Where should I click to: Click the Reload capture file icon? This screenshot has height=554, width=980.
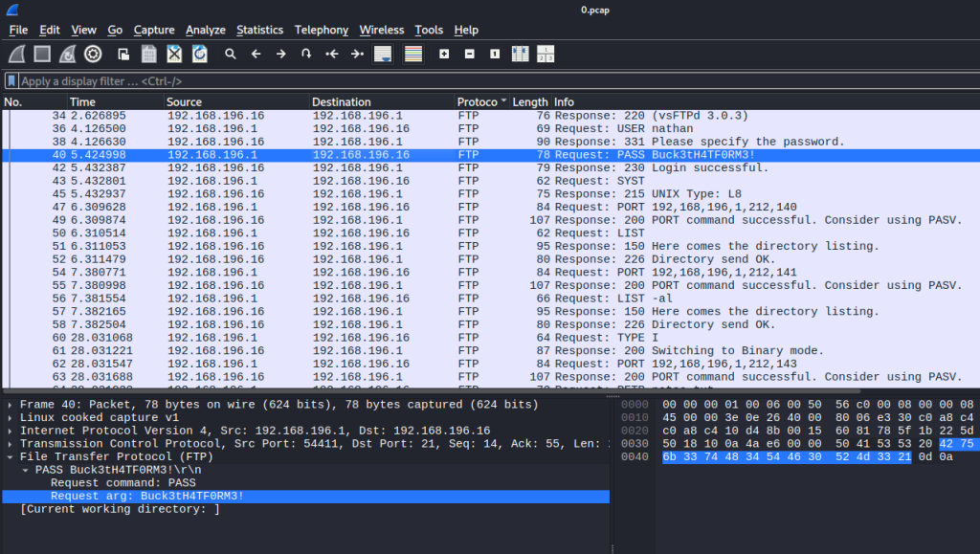[x=199, y=54]
